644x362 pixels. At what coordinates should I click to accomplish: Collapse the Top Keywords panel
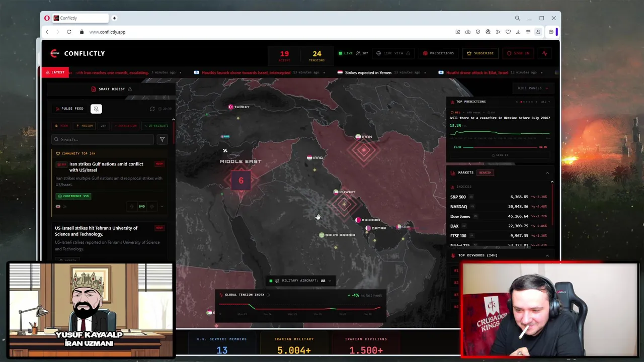click(x=547, y=255)
